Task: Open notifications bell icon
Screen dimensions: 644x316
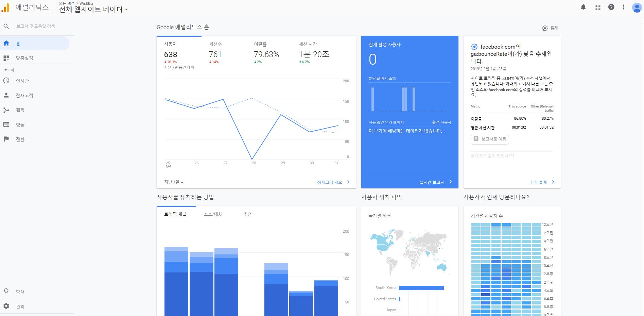Action: click(583, 7)
